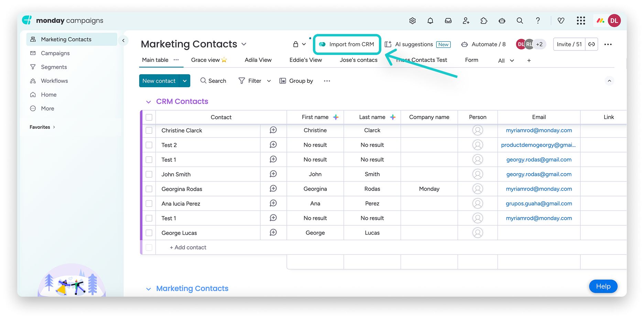
Task: Click the New contact button
Action: (x=159, y=81)
